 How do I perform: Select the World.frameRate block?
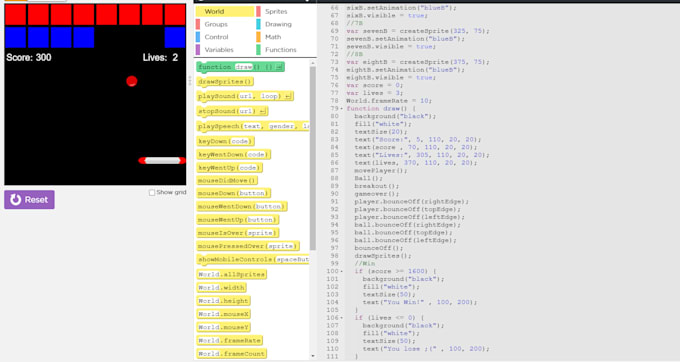point(230,340)
